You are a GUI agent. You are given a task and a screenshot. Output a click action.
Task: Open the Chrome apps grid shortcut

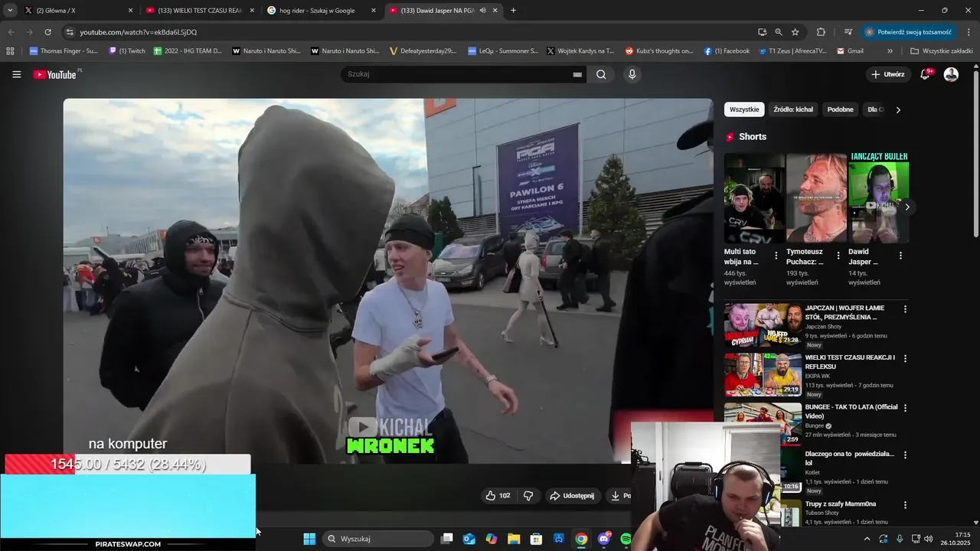tap(10, 51)
